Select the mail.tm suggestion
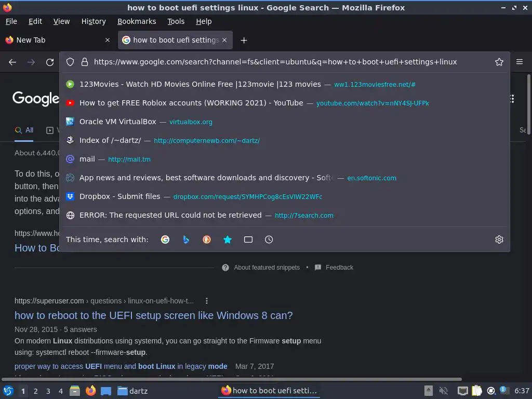The width and height of the screenshot is (532, 399). pos(284,159)
